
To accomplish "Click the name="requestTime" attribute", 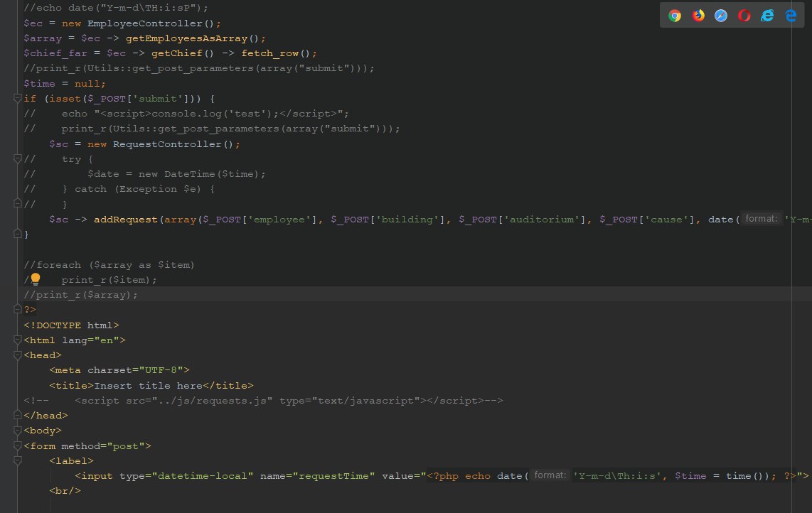I will [317, 476].
